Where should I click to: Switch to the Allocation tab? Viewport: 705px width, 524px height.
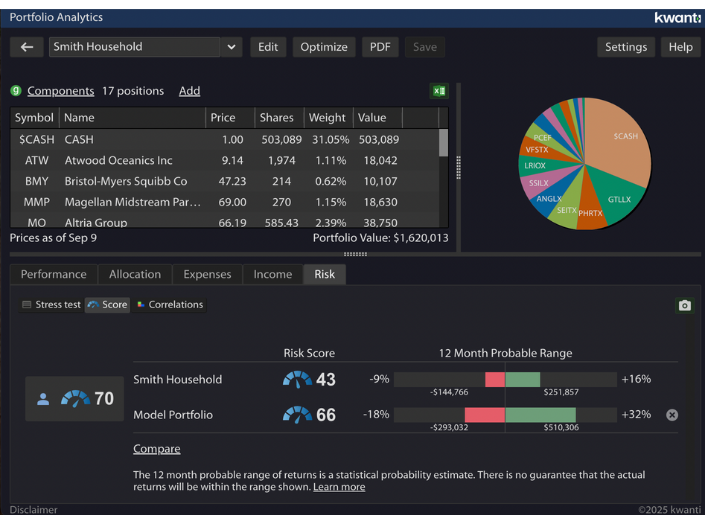coord(135,274)
